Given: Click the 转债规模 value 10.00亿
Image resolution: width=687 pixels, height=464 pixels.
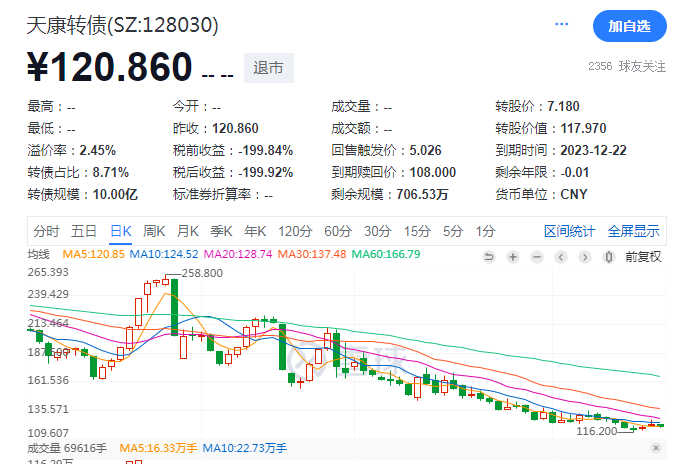Looking at the screenshot, I should coord(115,194).
